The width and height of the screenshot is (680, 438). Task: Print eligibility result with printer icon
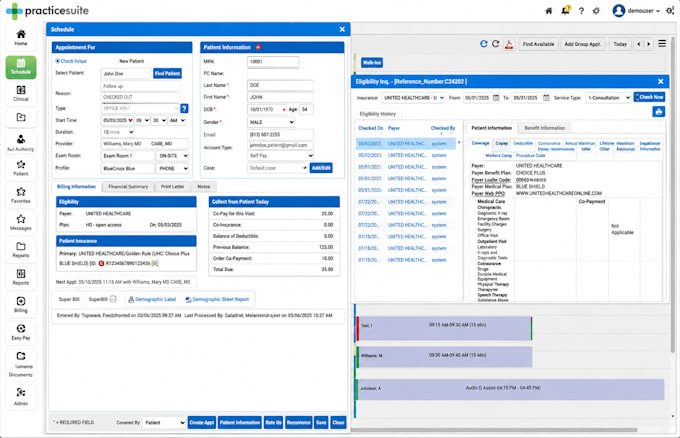click(658, 112)
